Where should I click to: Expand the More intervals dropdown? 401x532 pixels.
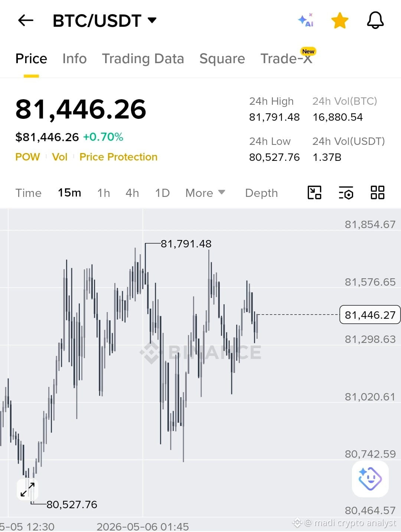pyautogui.click(x=205, y=193)
